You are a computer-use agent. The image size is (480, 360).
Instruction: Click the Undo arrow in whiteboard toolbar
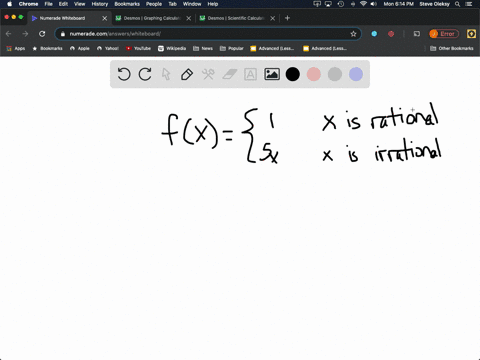point(124,74)
